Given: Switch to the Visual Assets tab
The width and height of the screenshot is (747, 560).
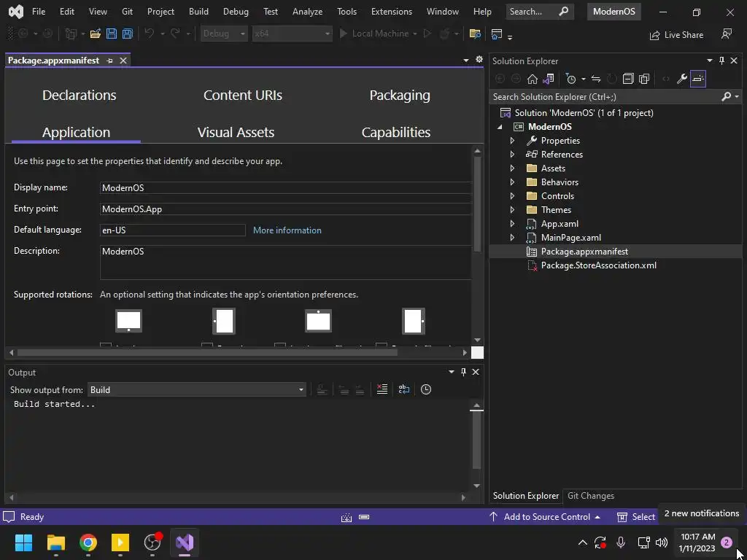Looking at the screenshot, I should pos(236,133).
